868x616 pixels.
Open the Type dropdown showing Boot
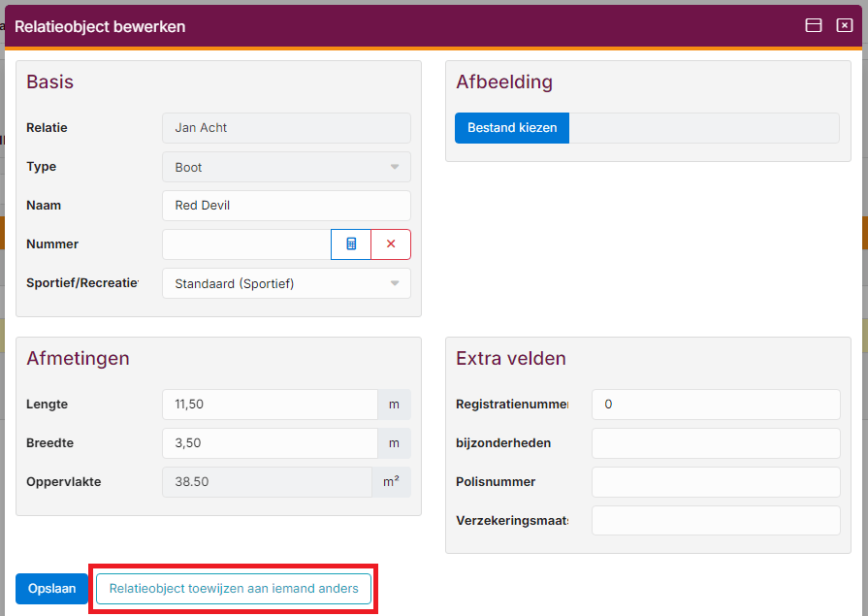pyautogui.click(x=286, y=167)
